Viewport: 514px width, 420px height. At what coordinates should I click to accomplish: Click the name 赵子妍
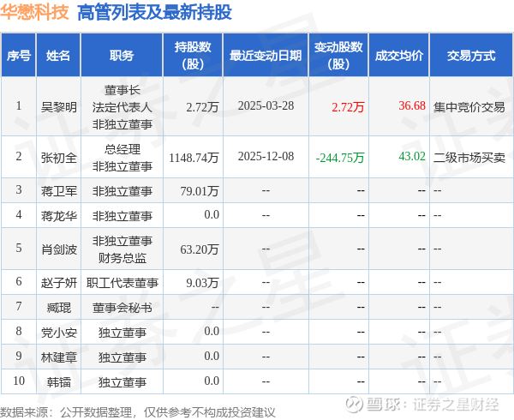pyautogui.click(x=58, y=283)
